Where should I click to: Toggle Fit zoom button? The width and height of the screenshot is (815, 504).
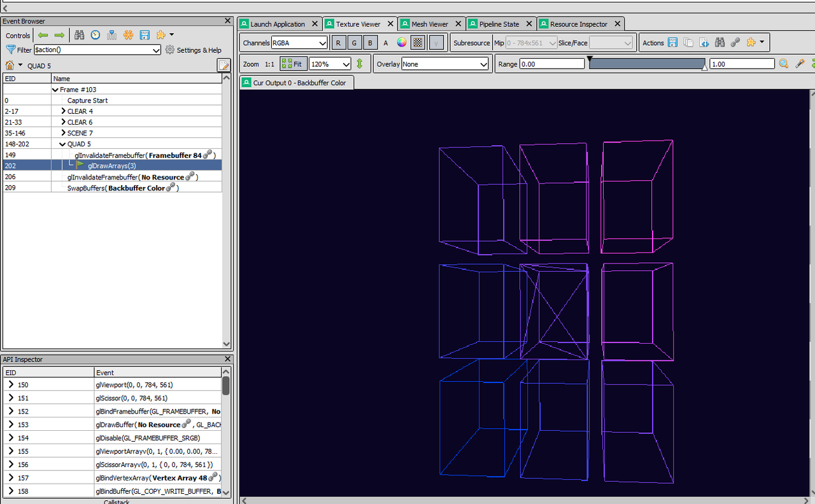click(x=293, y=64)
